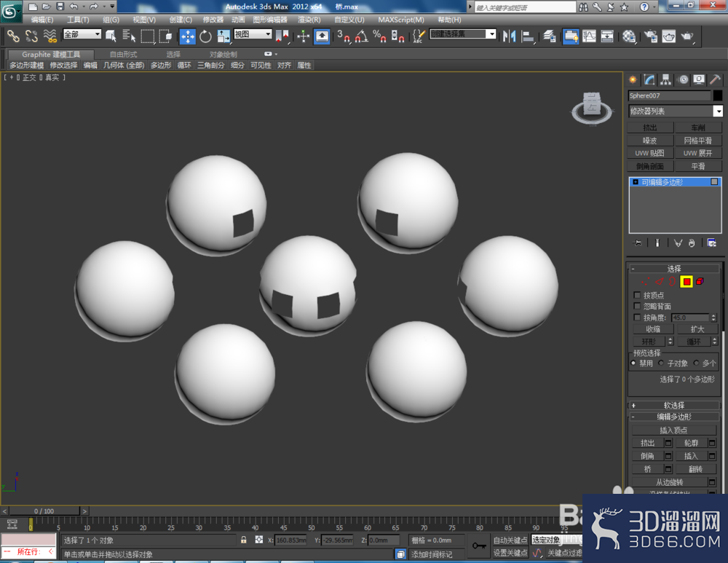The image size is (728, 563).
Task: Expand the 软选择 rollout
Action: click(x=674, y=405)
